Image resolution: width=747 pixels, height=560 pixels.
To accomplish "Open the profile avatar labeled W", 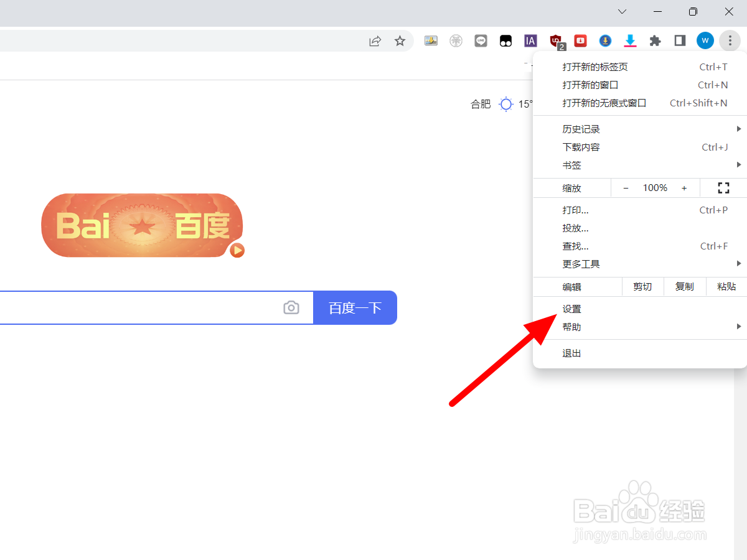I will point(705,41).
